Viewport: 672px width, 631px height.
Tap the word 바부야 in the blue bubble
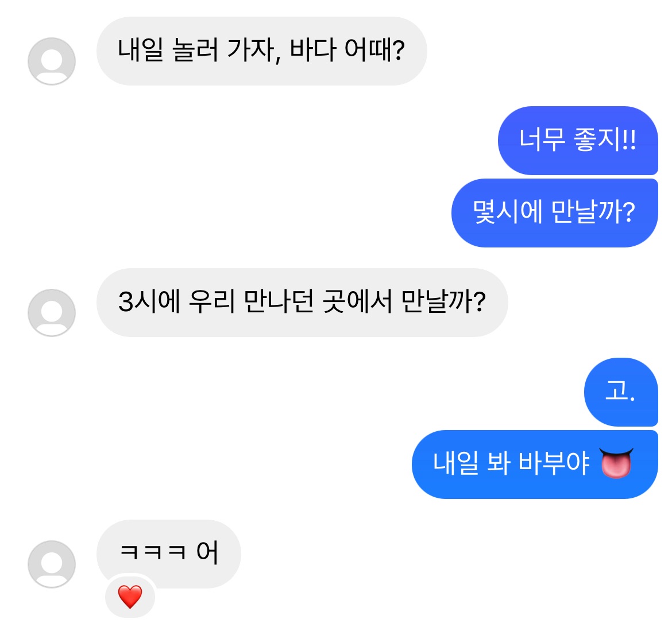pyautogui.click(x=554, y=463)
